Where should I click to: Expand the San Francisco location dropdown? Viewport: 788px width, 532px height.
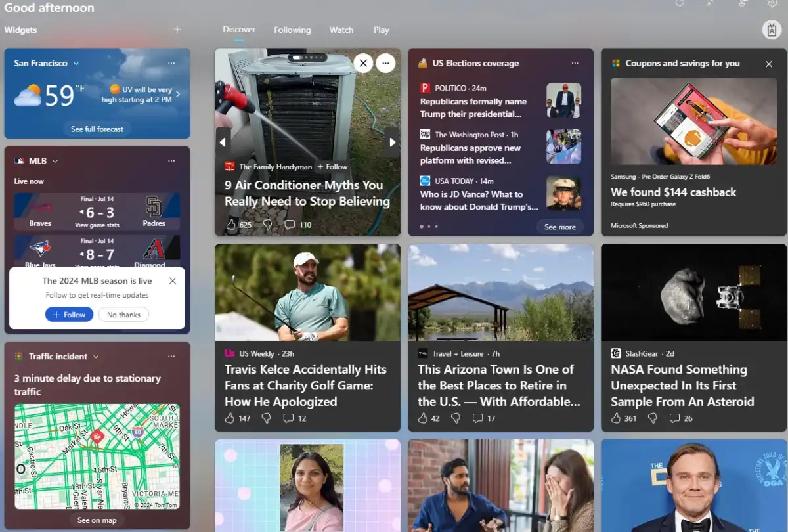(76, 64)
